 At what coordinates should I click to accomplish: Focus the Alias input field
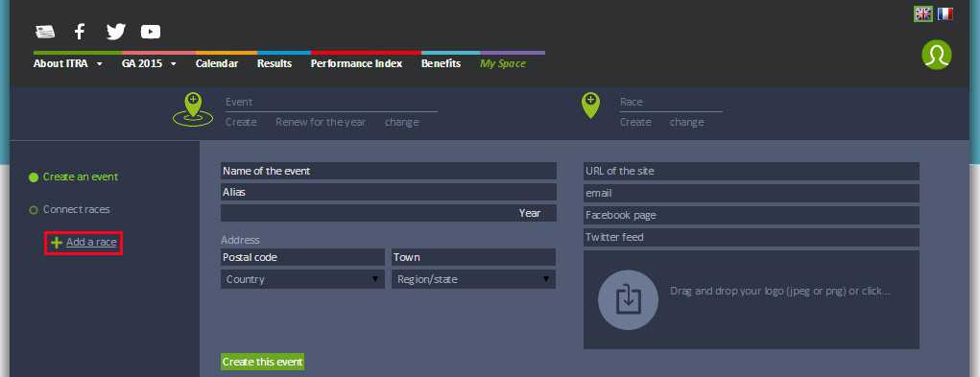(x=388, y=192)
